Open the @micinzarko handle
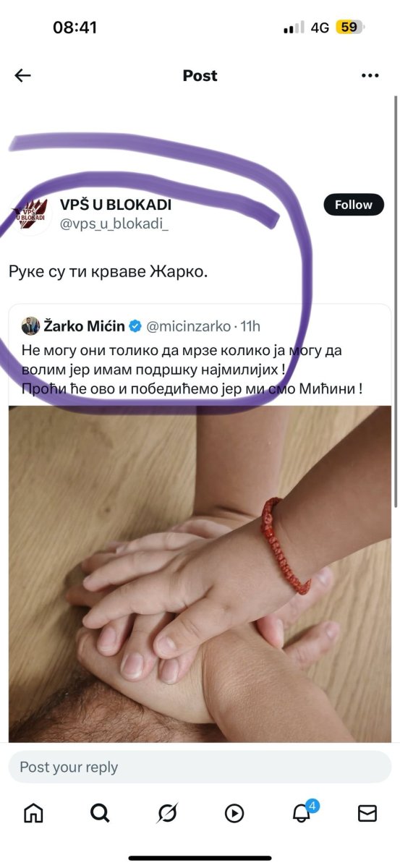 tap(187, 327)
